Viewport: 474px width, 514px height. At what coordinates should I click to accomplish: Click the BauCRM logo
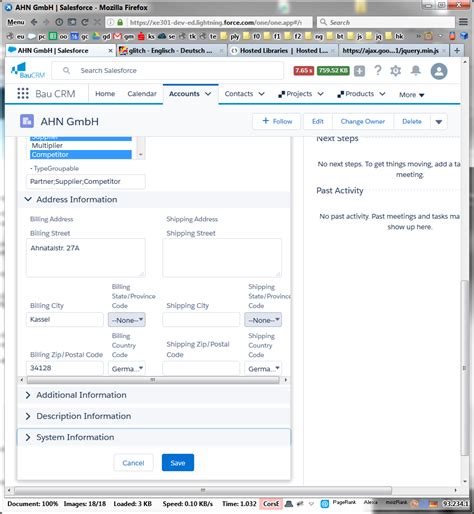click(x=28, y=71)
